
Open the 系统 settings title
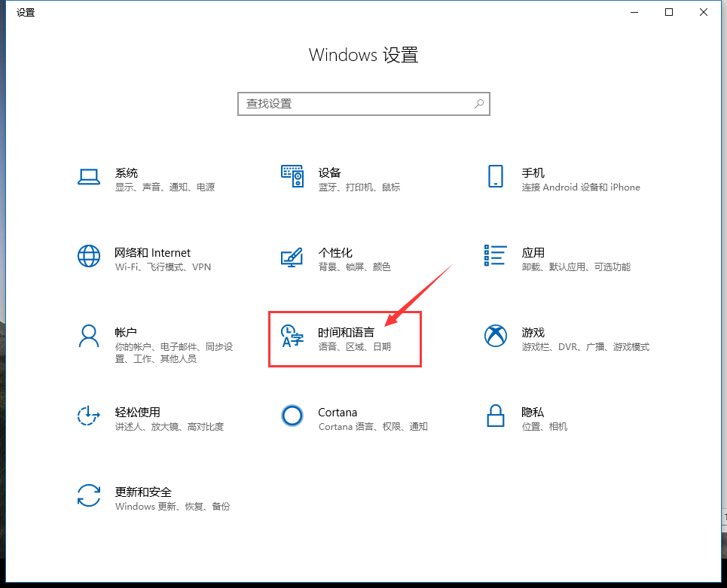(127, 173)
